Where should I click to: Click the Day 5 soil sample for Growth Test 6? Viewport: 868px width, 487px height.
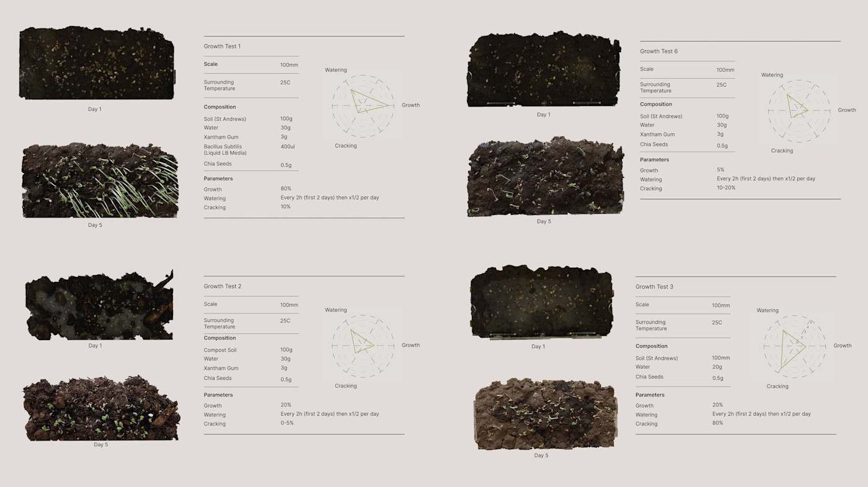click(x=544, y=177)
